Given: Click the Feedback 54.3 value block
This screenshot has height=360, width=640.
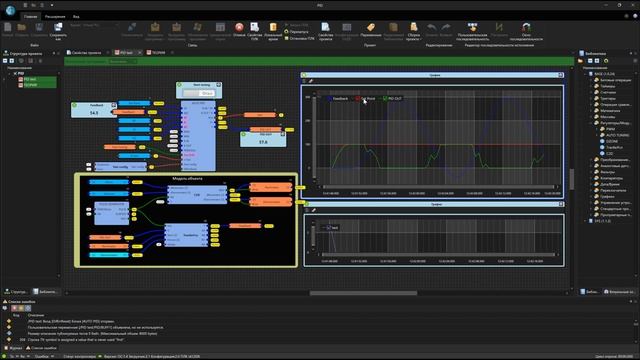Looking at the screenshot, I should click(x=94, y=110).
